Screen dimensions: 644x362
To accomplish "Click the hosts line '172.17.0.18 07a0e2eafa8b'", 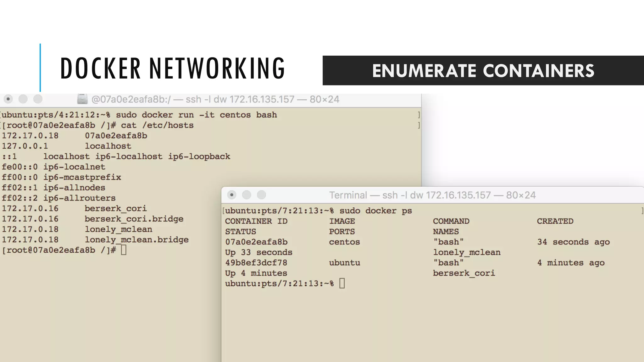I will pos(75,136).
